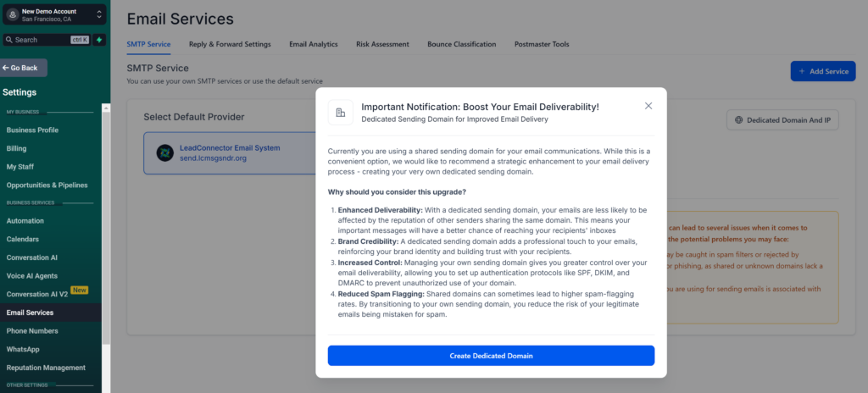Screen dimensions: 868x393
Task: Click the Email Services page title
Action: point(180,19)
